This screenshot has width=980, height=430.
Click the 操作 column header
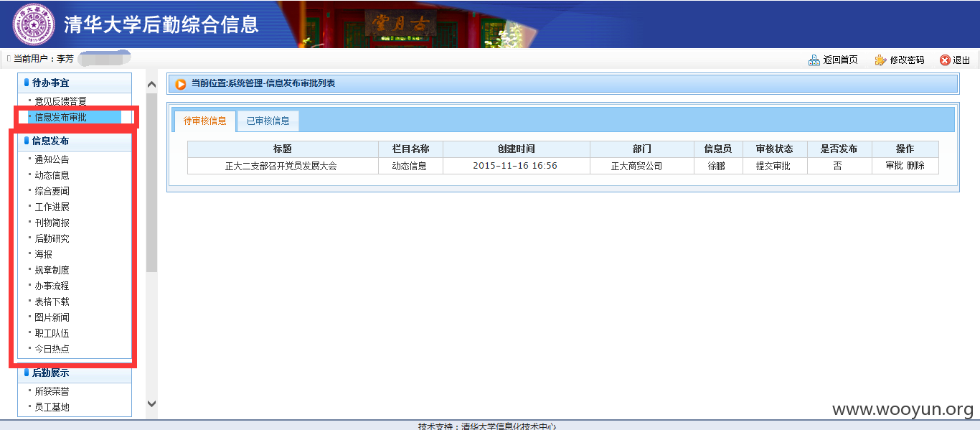905,149
